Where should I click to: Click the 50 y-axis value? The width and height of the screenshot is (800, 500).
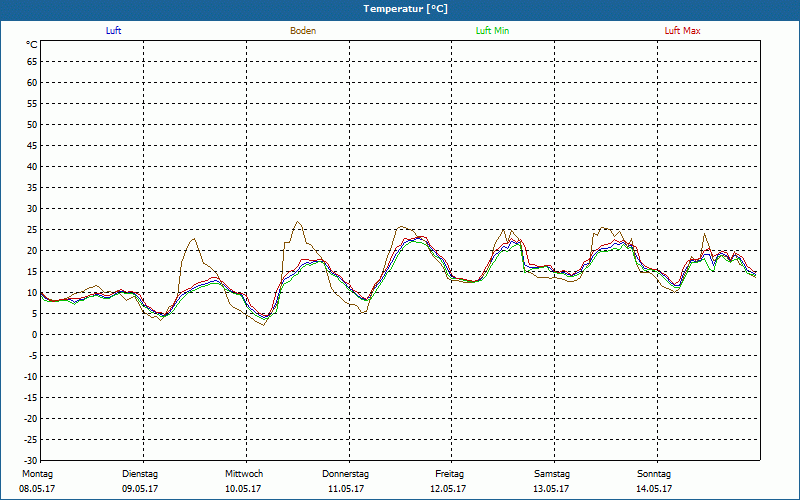[x=32, y=124]
